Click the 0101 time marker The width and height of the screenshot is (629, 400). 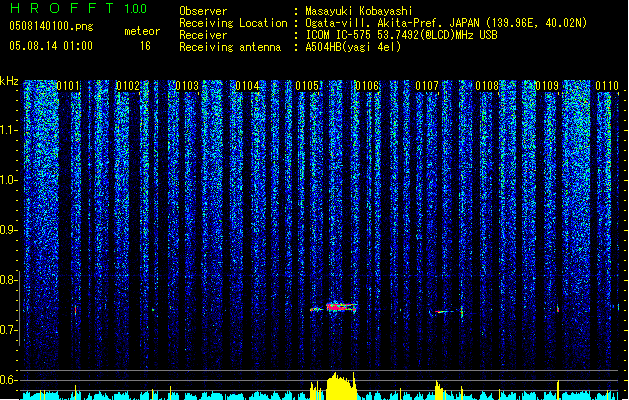coord(68,86)
